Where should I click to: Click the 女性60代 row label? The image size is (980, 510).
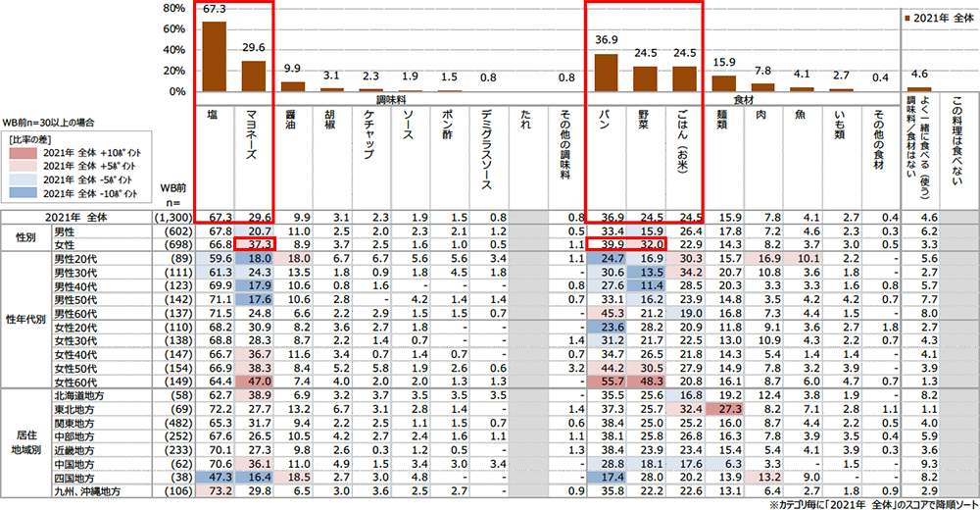coord(78,380)
